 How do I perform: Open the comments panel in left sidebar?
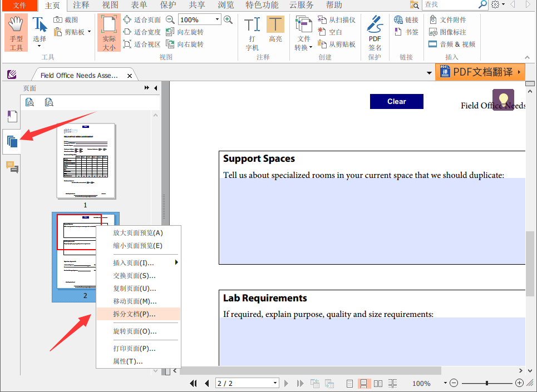point(12,167)
